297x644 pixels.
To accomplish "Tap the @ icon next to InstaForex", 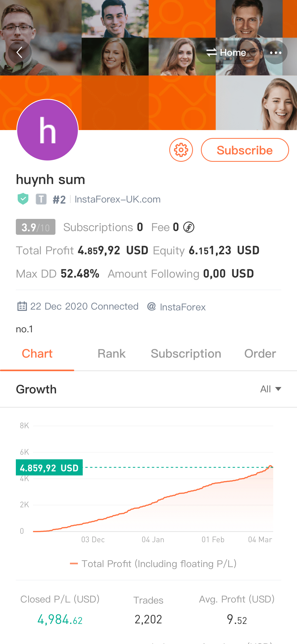I will click(x=151, y=306).
